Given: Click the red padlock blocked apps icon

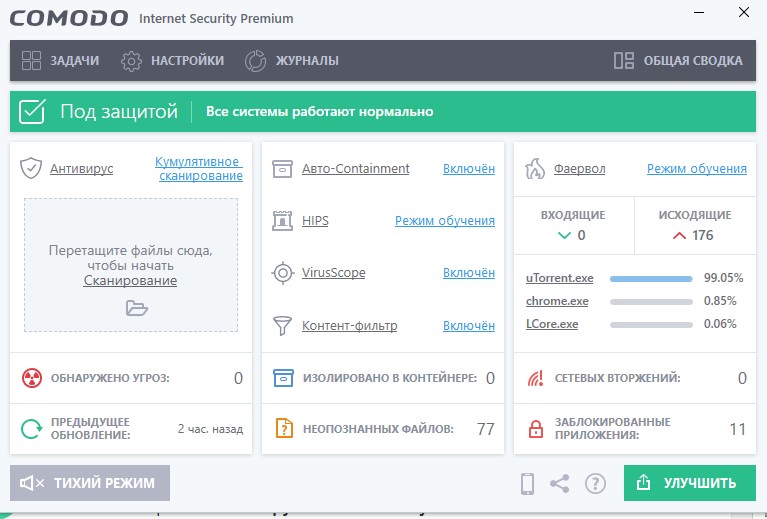Looking at the screenshot, I should click(x=536, y=429).
